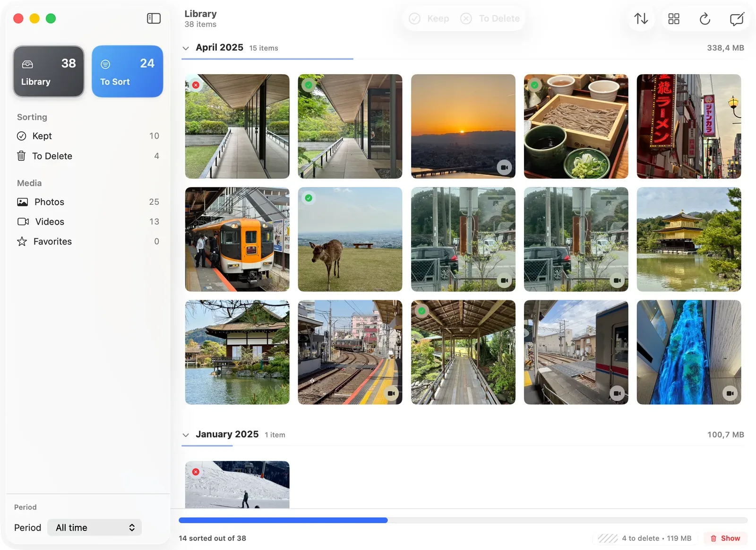
Task: Click the sorting progress bar
Action: tap(463, 520)
